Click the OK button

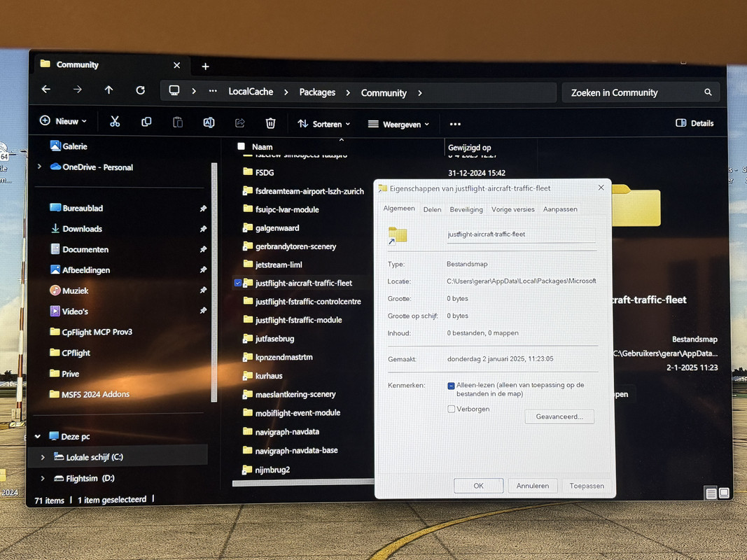478,486
